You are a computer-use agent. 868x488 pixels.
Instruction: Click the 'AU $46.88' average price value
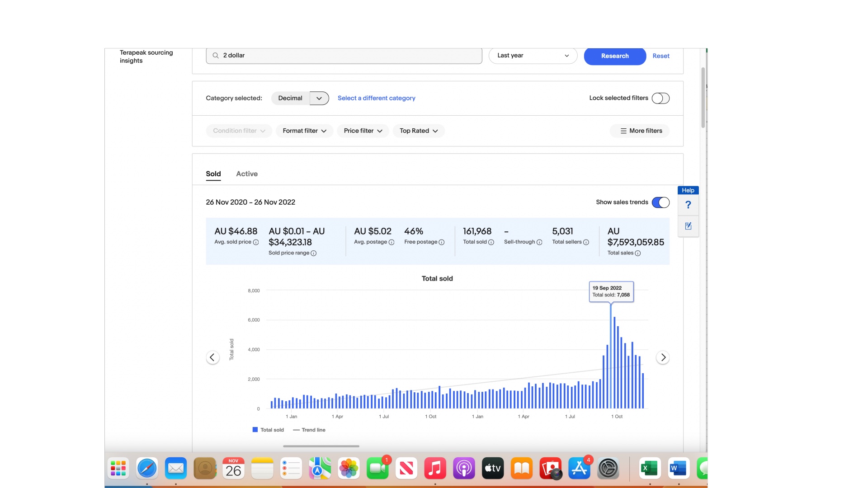click(x=236, y=231)
